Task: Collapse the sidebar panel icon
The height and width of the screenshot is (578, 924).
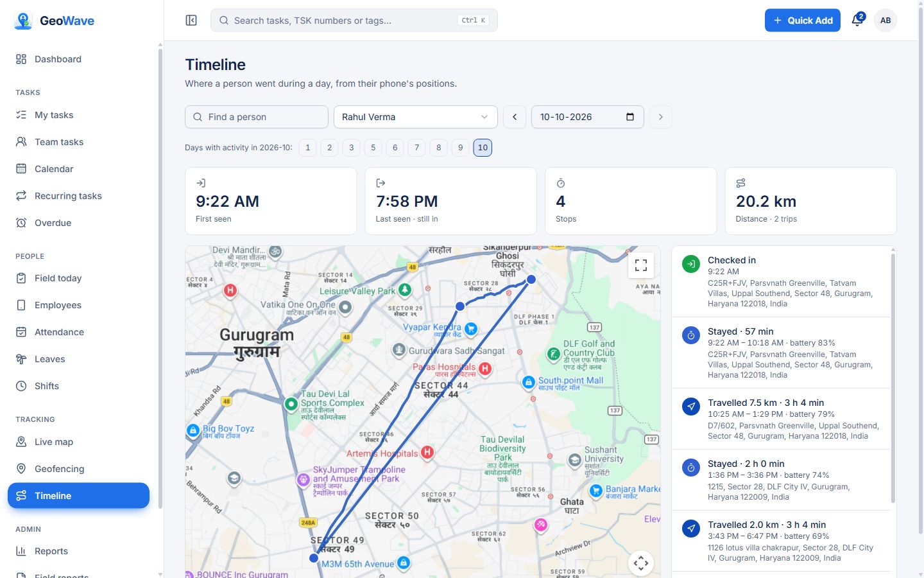Action: (x=191, y=21)
